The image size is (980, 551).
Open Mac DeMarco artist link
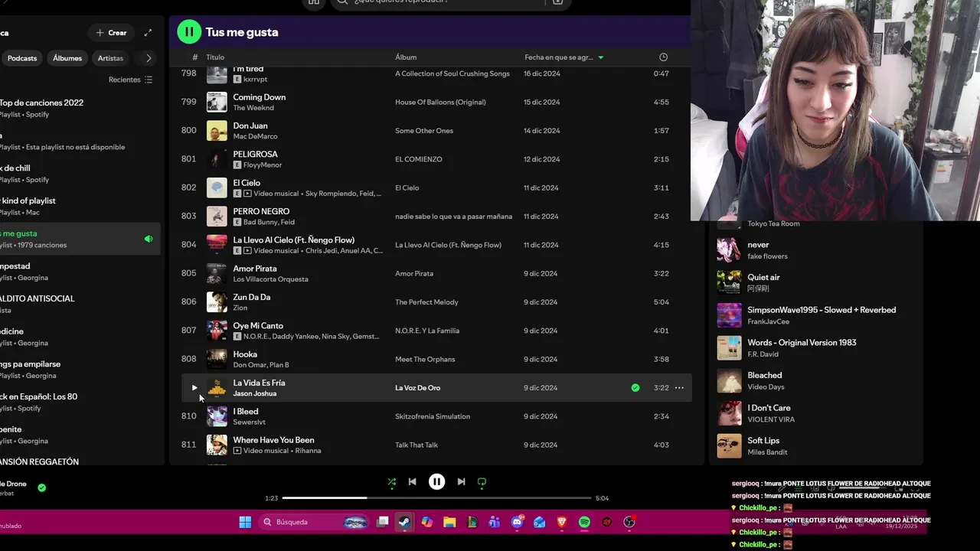pyautogui.click(x=255, y=136)
